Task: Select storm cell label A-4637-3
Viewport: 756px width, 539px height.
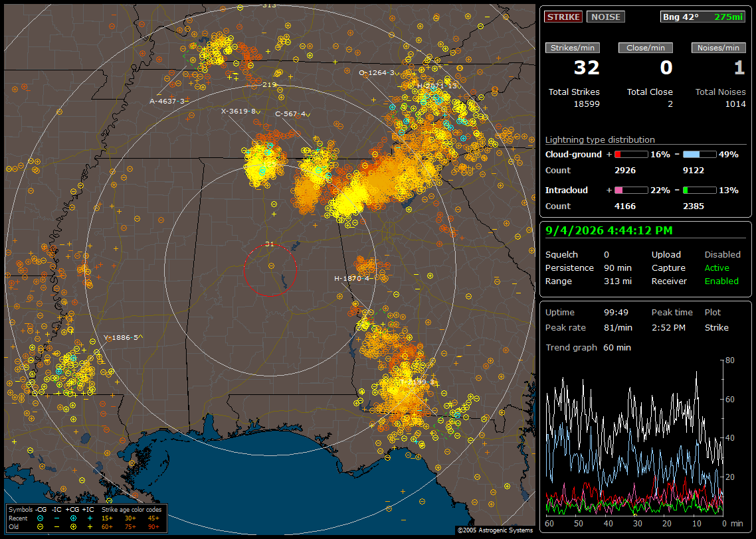Action: coord(167,101)
